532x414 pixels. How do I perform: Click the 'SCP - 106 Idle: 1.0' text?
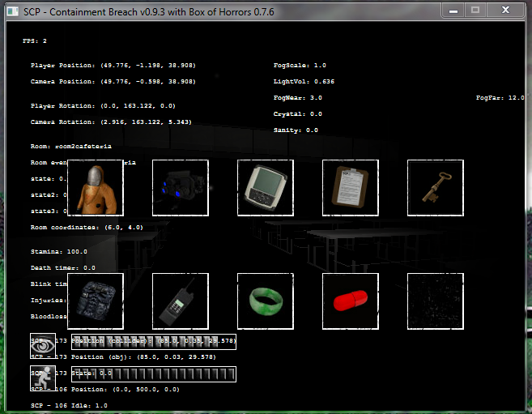(x=69, y=406)
